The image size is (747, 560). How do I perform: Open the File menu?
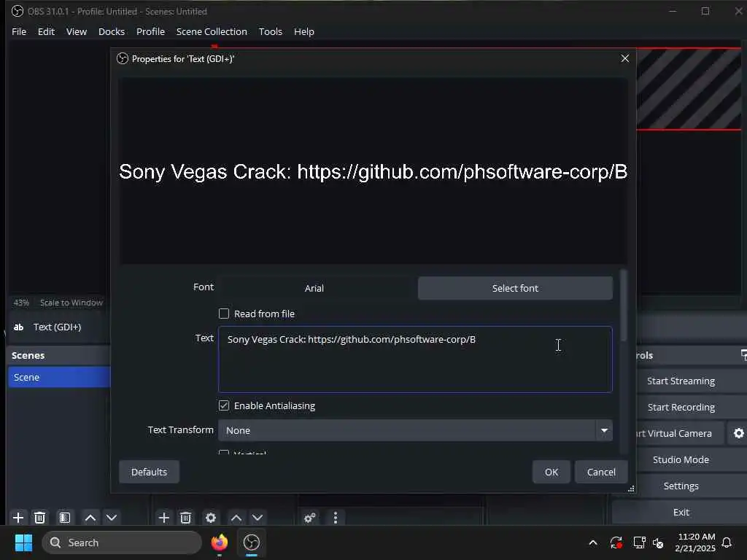point(19,31)
